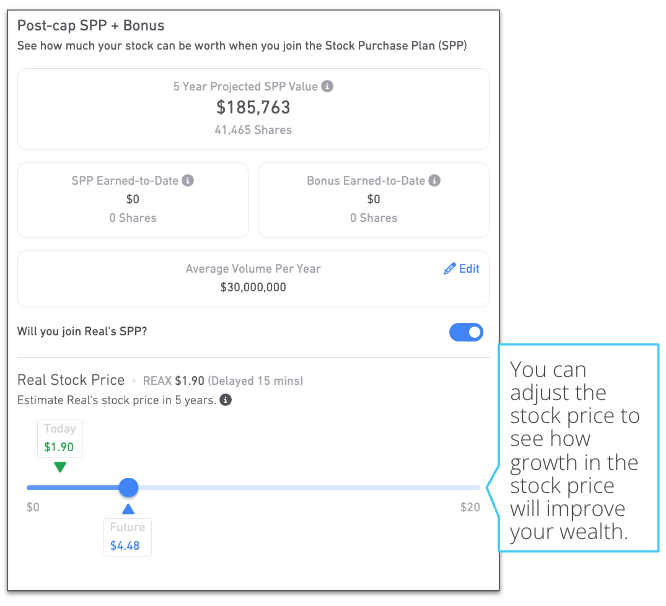Click the Today $1.90 price label
The width and height of the screenshot is (666, 606).
pos(60,439)
